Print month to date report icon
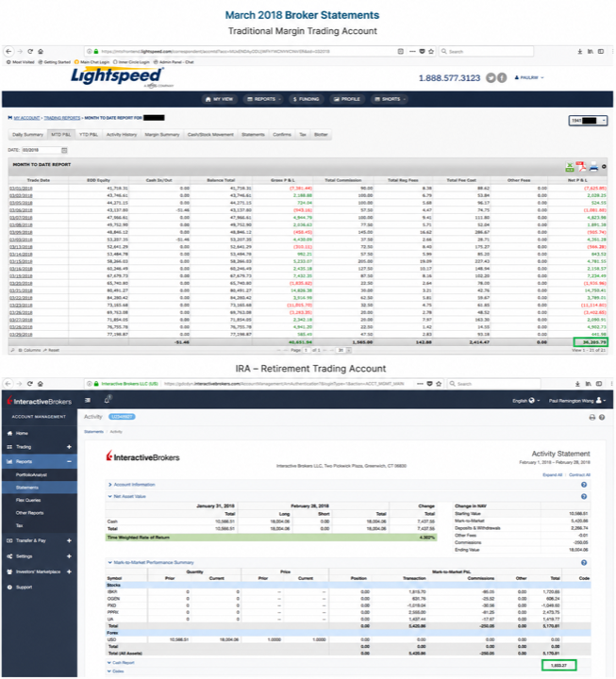The width and height of the screenshot is (616, 679). tap(593, 167)
